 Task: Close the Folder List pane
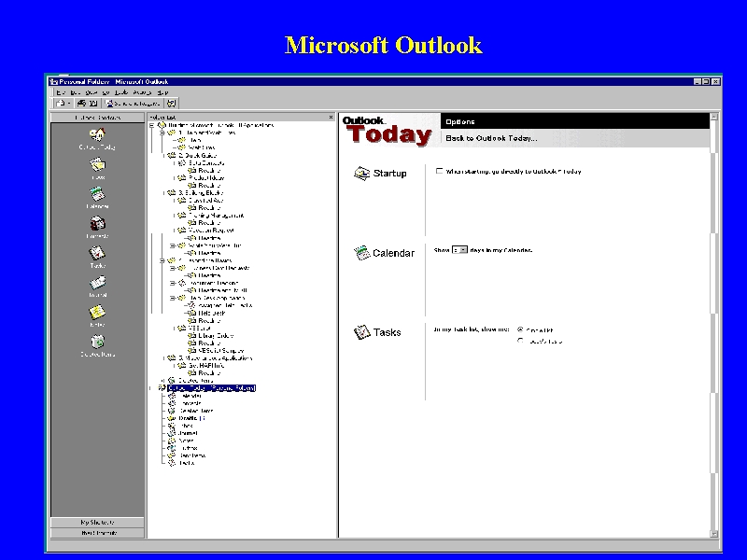[331, 118]
